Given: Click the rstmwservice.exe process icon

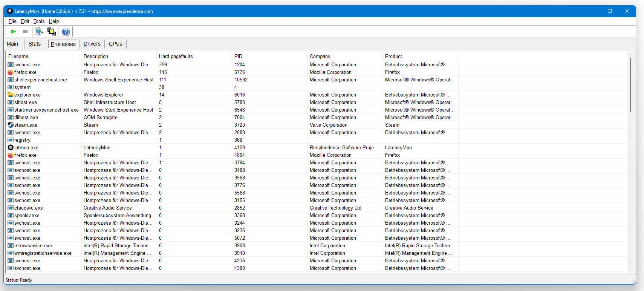Looking at the screenshot, I should coord(11,246).
